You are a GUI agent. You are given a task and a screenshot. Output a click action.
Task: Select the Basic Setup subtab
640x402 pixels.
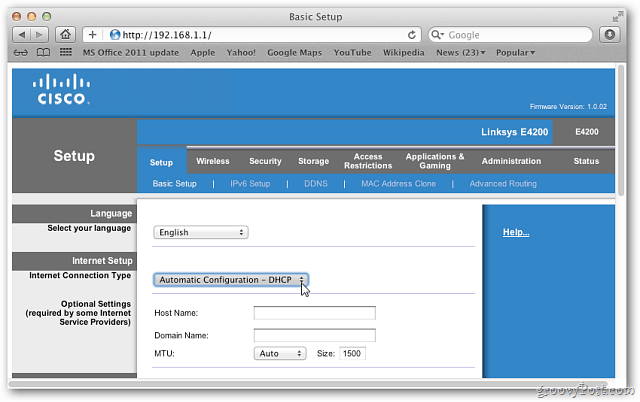(x=174, y=184)
